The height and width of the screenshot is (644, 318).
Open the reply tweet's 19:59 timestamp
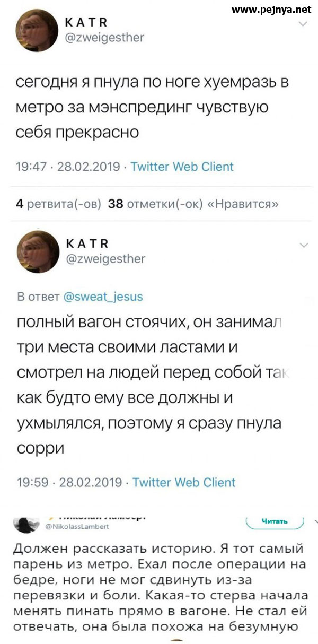coord(67,483)
